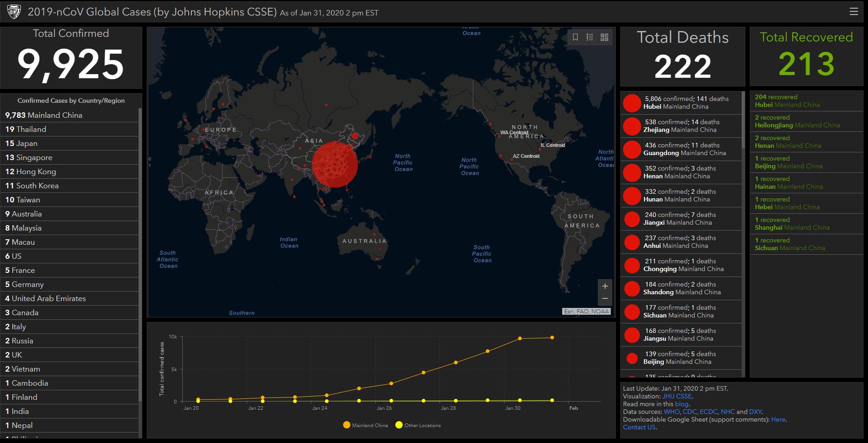Click the Contact US link
868x443 pixels.
(x=639, y=427)
